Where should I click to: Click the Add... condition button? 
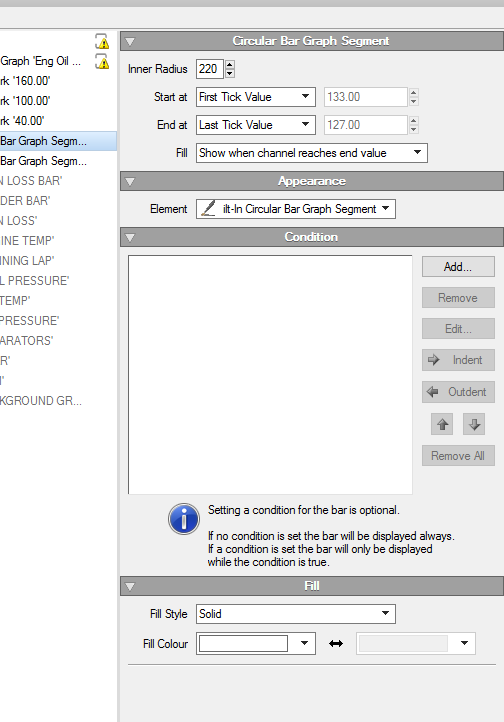tap(458, 267)
